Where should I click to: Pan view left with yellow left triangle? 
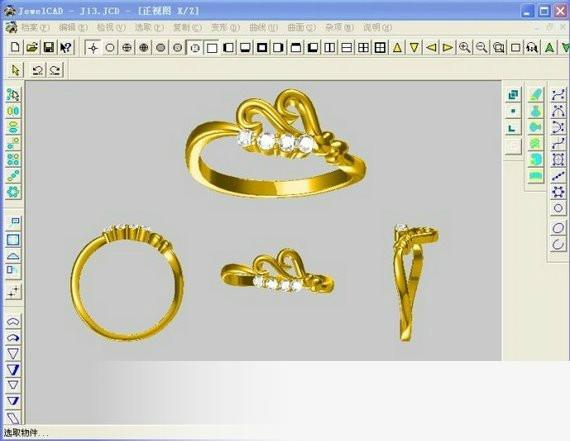coord(431,48)
